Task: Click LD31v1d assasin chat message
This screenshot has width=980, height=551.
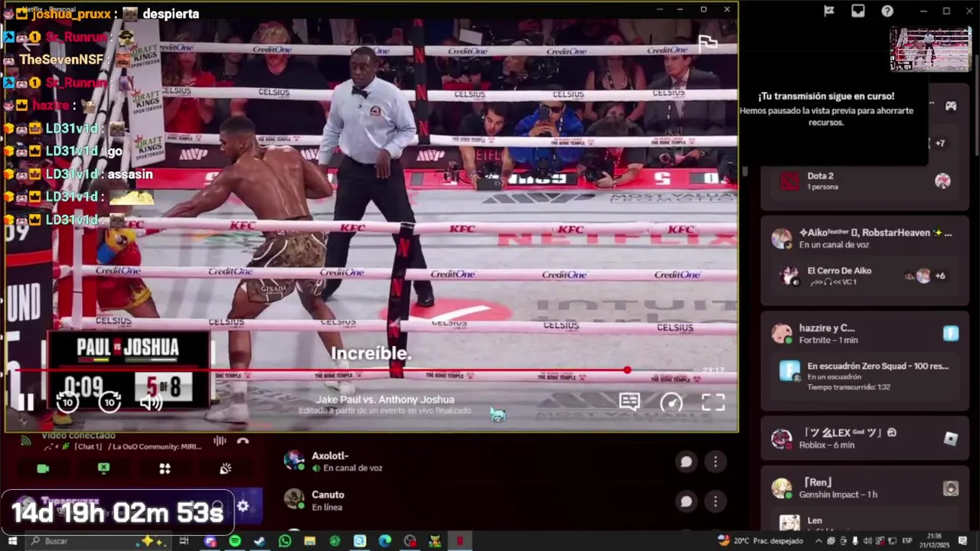Action: point(130,174)
